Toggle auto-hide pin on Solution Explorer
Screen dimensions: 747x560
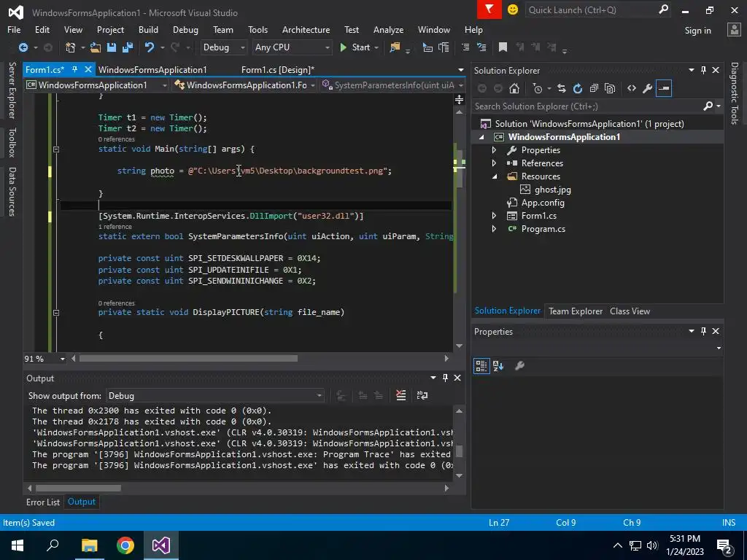[704, 70]
